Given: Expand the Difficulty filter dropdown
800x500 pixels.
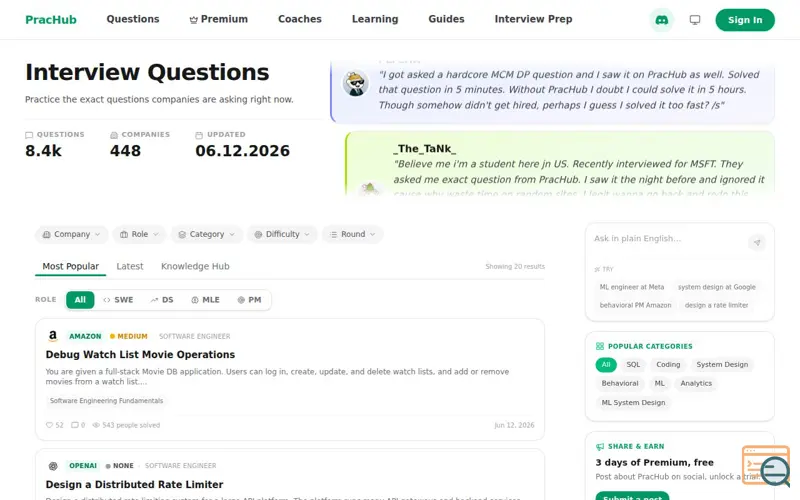Looking at the screenshot, I should click(282, 234).
